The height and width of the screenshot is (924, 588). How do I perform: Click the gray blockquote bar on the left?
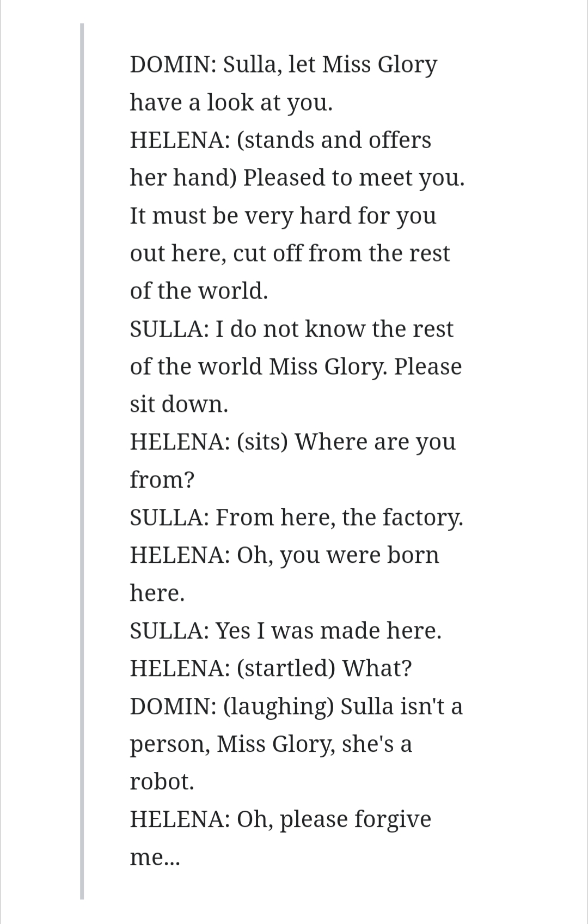click(x=82, y=461)
